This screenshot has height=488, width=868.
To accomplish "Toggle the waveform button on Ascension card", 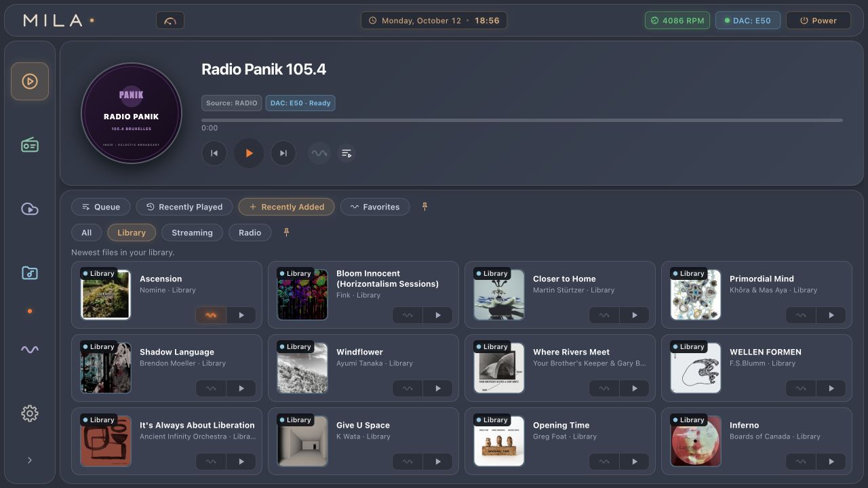I will coord(211,315).
